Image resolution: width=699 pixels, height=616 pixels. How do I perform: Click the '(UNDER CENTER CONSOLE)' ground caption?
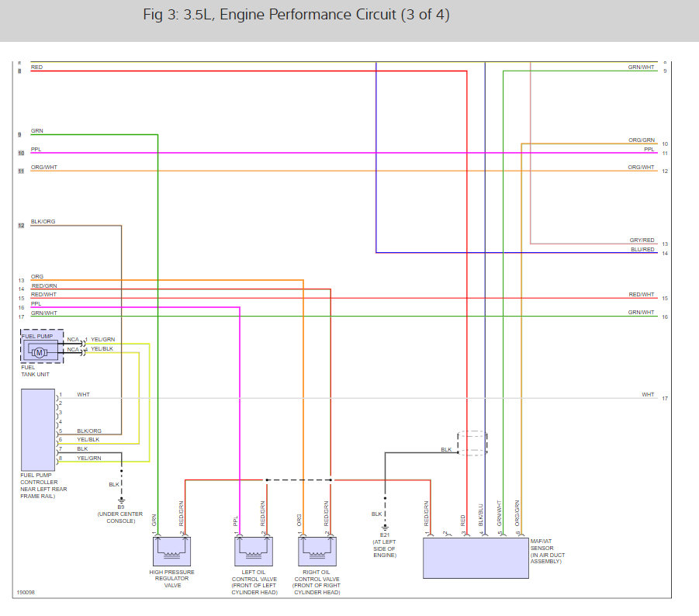(x=120, y=517)
